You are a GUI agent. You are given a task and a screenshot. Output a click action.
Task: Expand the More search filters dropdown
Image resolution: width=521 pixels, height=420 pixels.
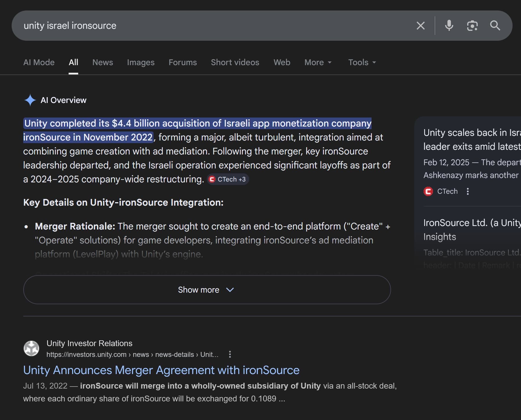point(318,62)
